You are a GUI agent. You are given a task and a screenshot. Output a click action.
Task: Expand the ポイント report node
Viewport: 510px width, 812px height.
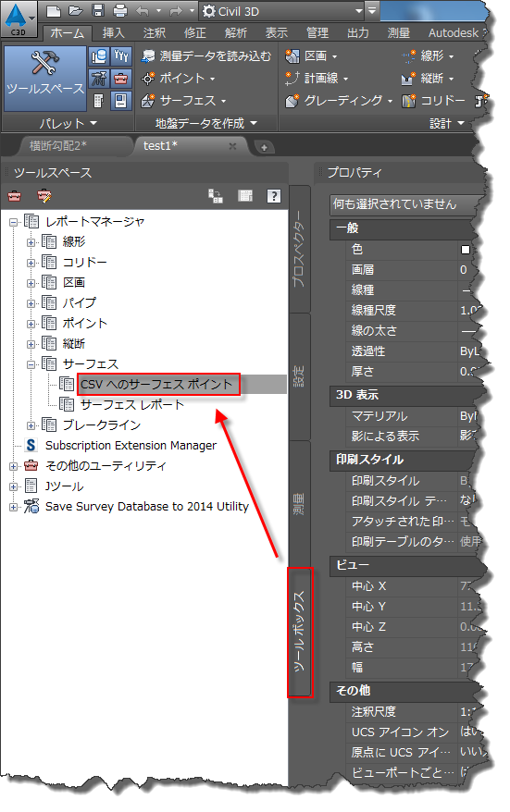click(x=31, y=325)
